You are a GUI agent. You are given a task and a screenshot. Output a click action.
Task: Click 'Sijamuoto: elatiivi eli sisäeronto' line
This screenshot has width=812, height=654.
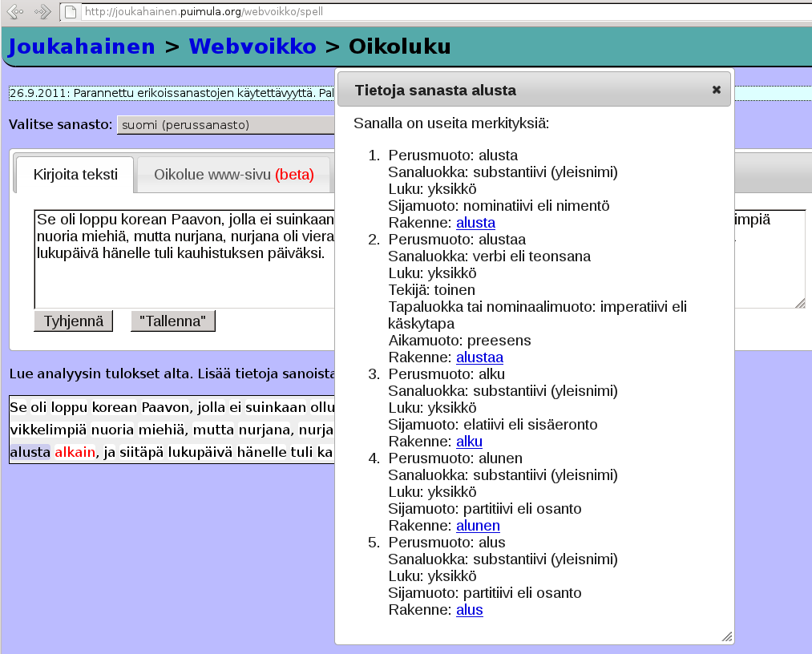492,425
